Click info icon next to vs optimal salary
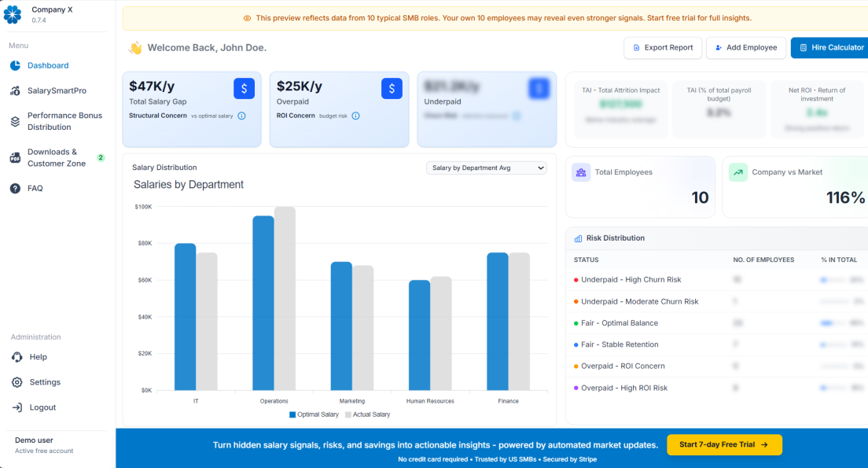This screenshot has width=868, height=468. [241, 116]
